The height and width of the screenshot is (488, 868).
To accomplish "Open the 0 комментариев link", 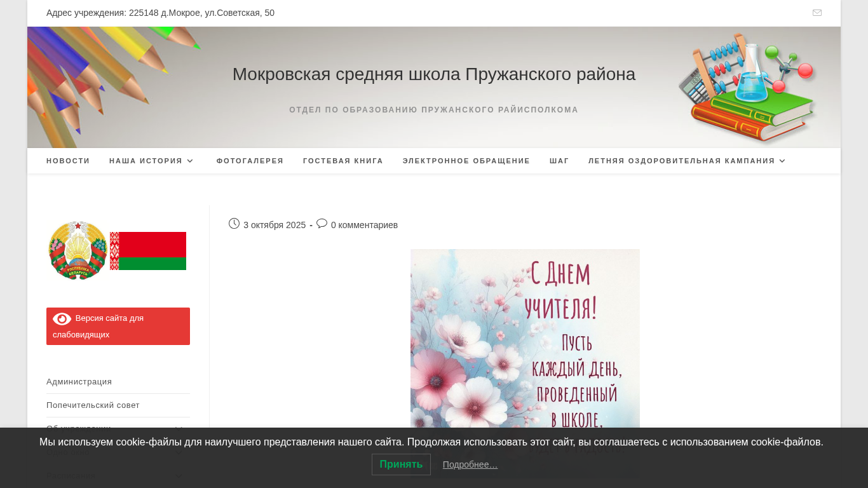I will [x=364, y=225].
